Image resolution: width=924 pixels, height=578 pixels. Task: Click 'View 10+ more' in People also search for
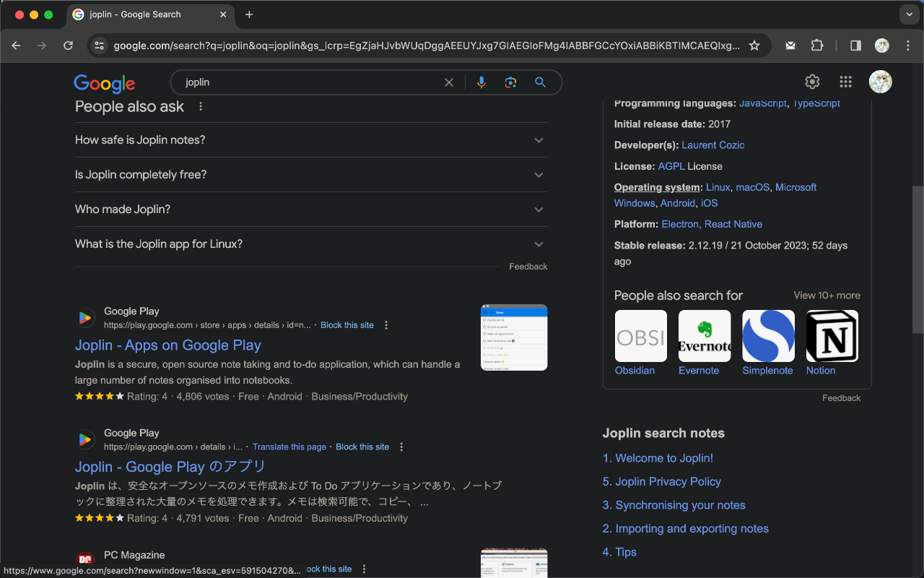coord(826,295)
